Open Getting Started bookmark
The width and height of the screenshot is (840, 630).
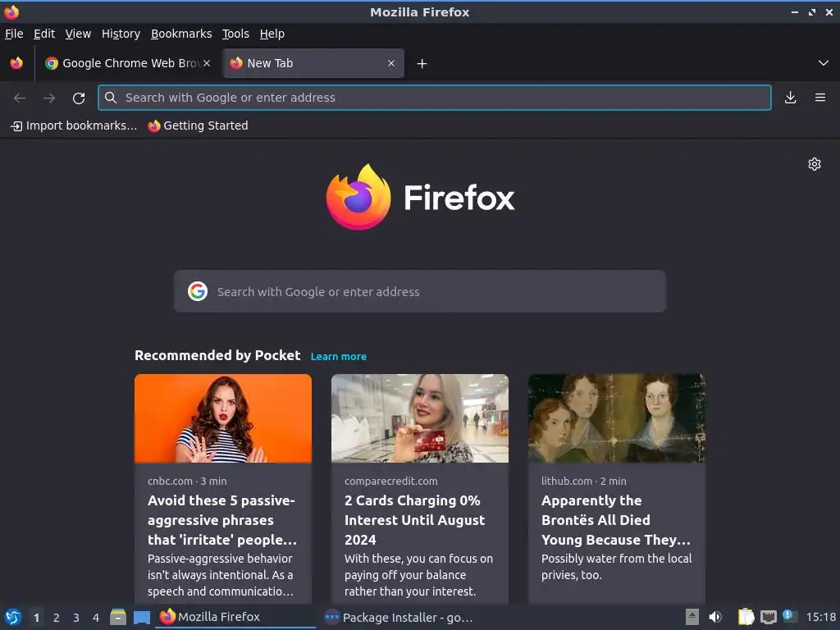coord(199,126)
